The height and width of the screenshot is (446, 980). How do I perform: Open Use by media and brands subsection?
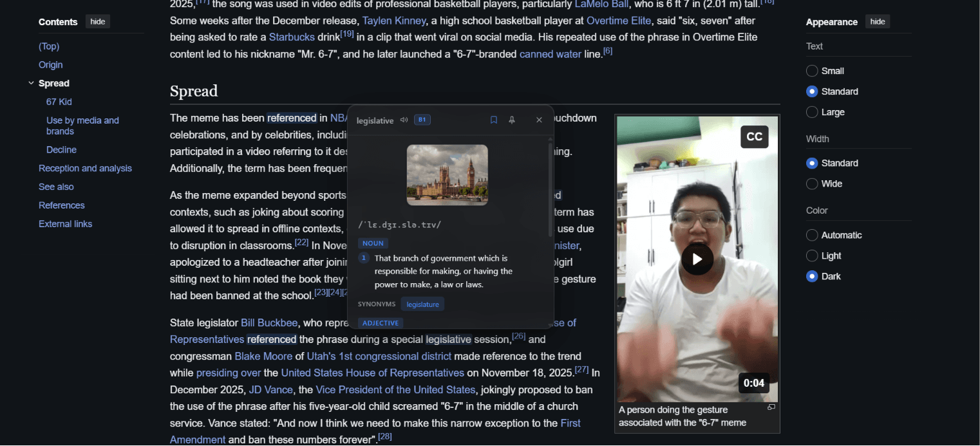(82, 125)
